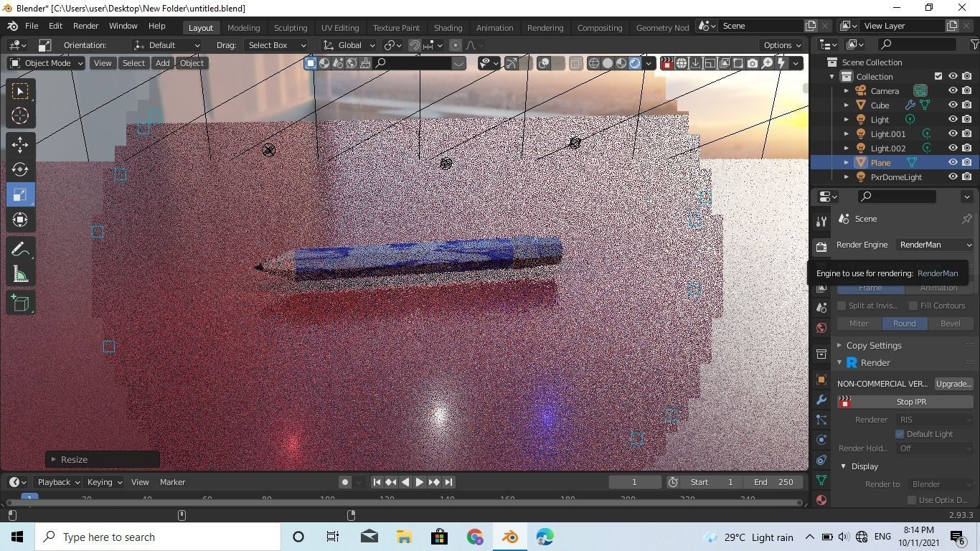Switch to wireframe viewport shading

[594, 63]
